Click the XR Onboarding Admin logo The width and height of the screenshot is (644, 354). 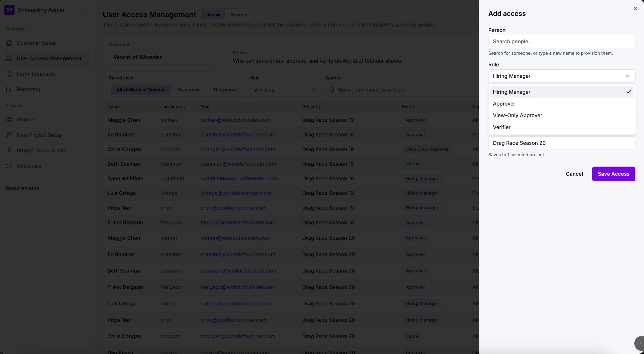(x=9, y=10)
